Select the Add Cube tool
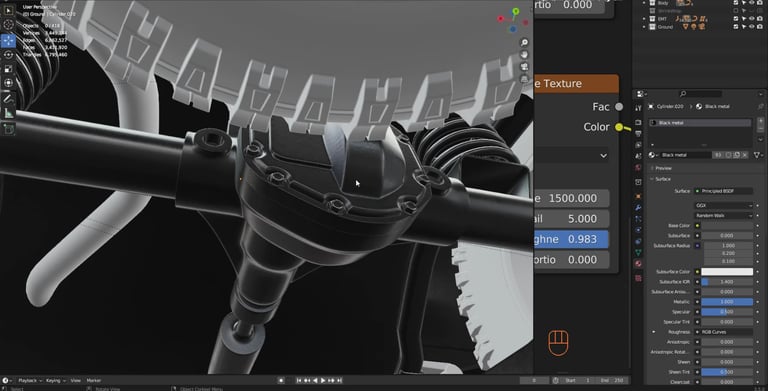This screenshot has height=391, width=768. (x=8, y=129)
